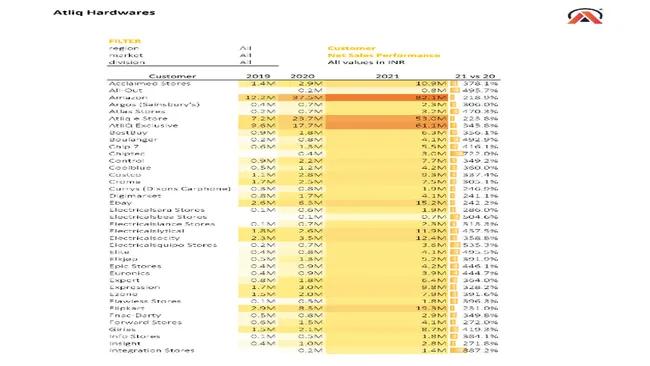Click the "21 vs 20" column header
Image resolution: width=650 pixels, height=366 pixels.
[475, 76]
